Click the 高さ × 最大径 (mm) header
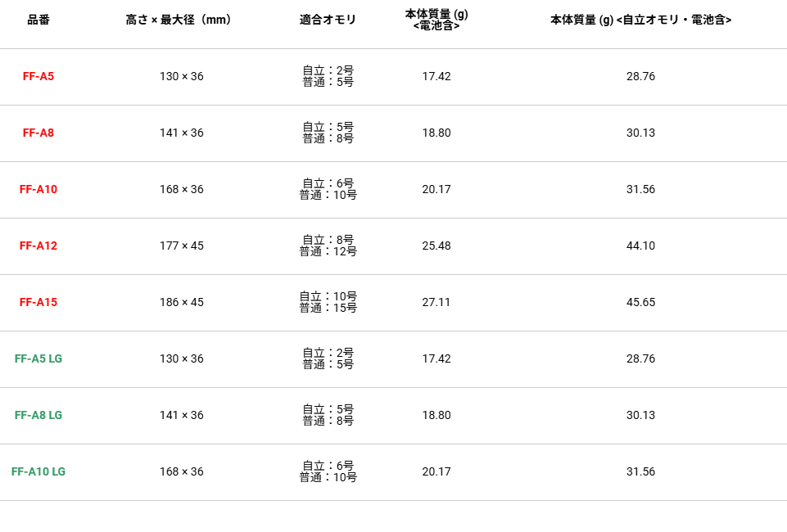This screenshot has width=787, height=532. click(x=179, y=20)
